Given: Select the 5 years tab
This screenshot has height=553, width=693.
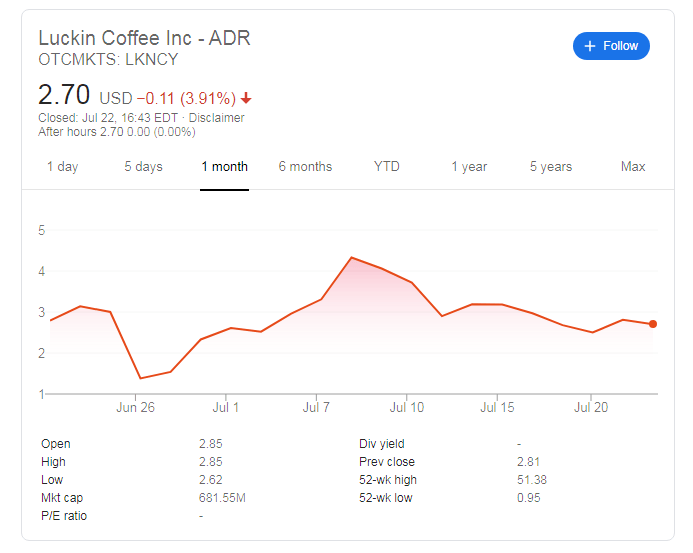Looking at the screenshot, I should (x=551, y=167).
